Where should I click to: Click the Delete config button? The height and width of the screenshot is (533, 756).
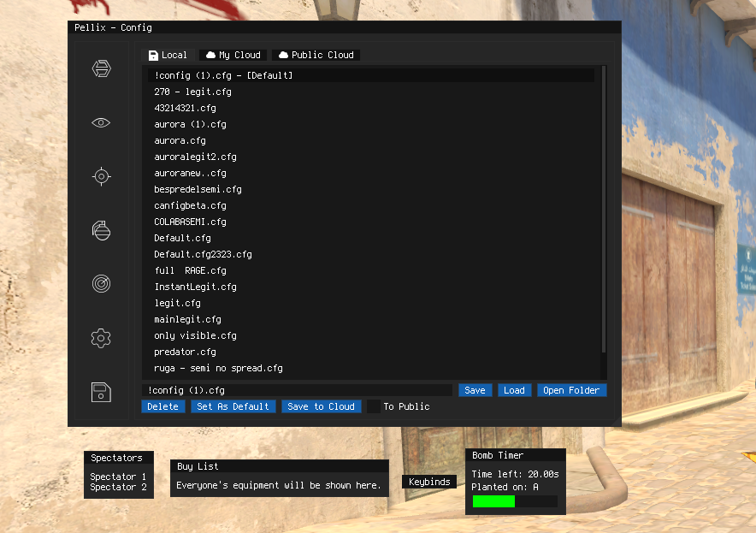(163, 406)
